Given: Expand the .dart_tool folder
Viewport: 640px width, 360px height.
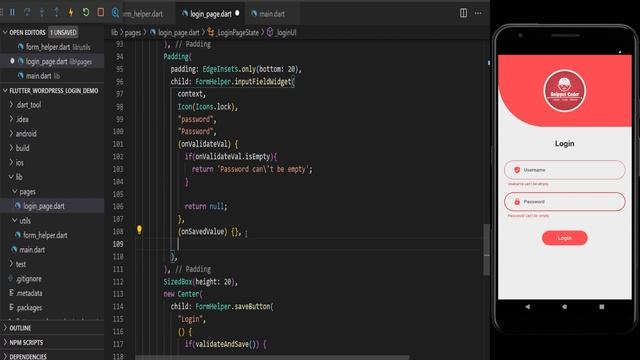Looking at the screenshot, I should 26,105.
